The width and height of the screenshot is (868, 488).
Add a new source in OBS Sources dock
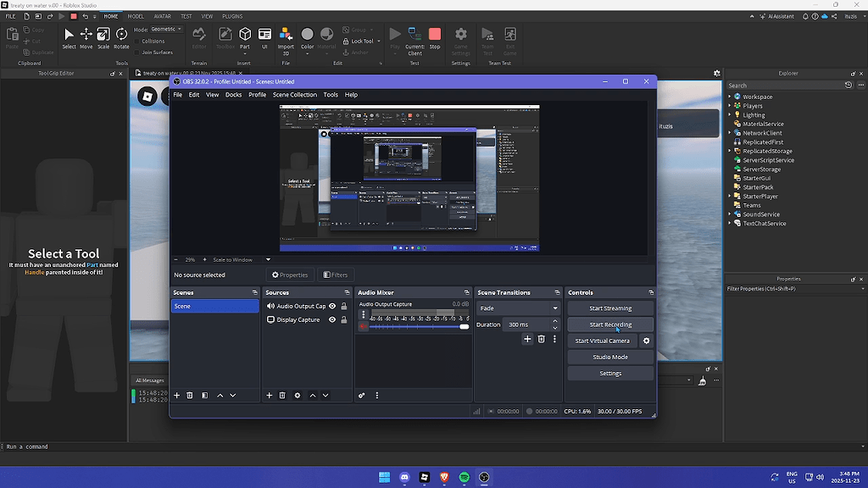coord(269,396)
